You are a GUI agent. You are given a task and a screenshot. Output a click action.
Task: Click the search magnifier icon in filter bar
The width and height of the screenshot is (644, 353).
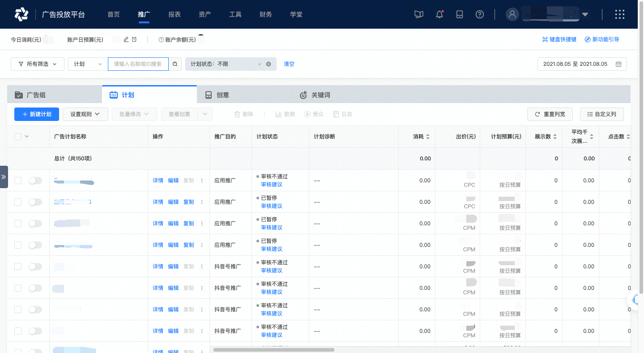pyautogui.click(x=175, y=64)
